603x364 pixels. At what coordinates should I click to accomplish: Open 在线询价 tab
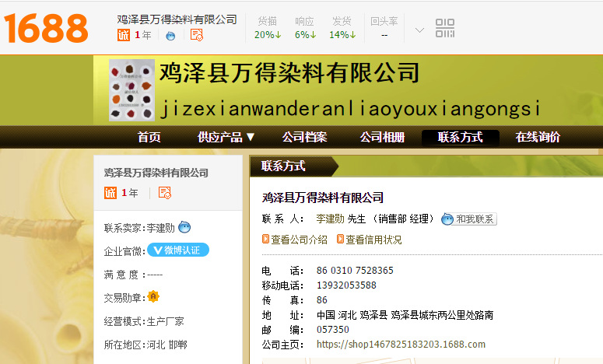pyautogui.click(x=538, y=137)
